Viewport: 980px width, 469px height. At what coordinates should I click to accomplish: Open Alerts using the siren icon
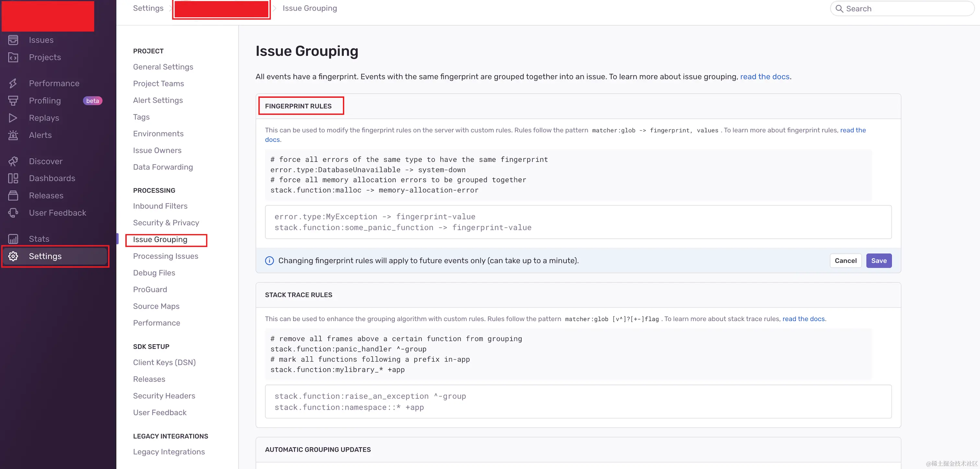point(13,135)
